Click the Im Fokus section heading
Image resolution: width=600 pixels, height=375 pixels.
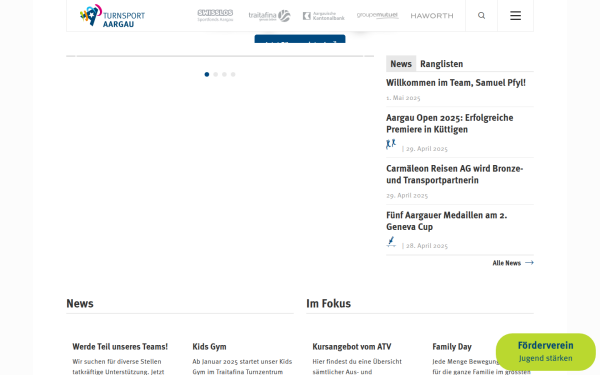tap(328, 303)
